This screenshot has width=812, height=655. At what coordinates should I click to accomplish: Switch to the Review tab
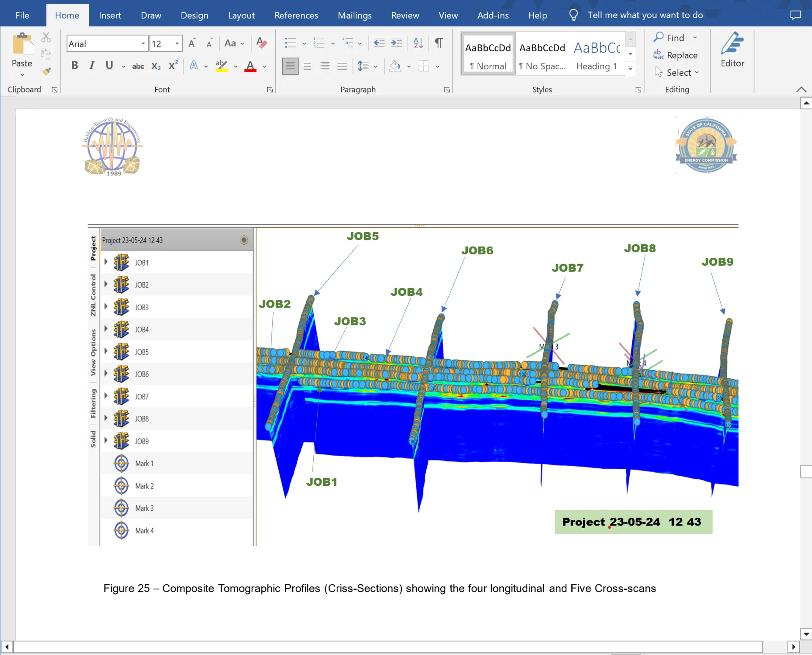coord(405,15)
